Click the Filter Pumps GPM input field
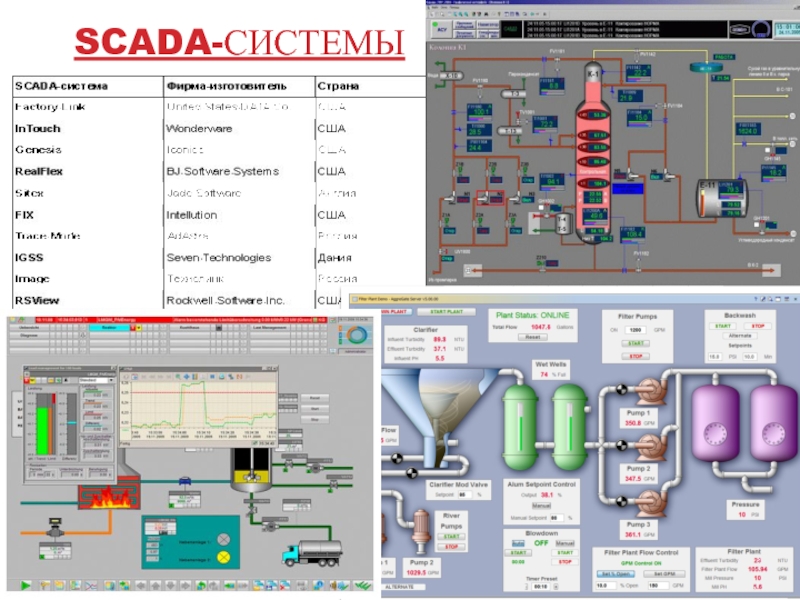 pos(634,329)
